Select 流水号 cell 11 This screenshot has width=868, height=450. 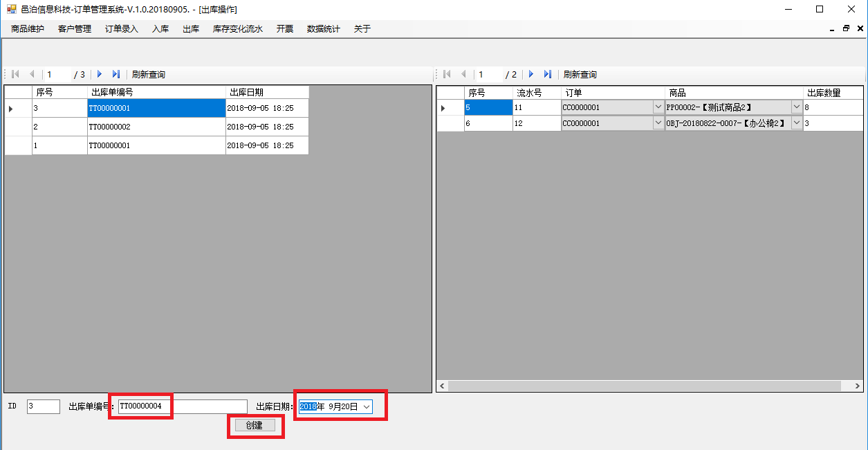[x=537, y=107]
